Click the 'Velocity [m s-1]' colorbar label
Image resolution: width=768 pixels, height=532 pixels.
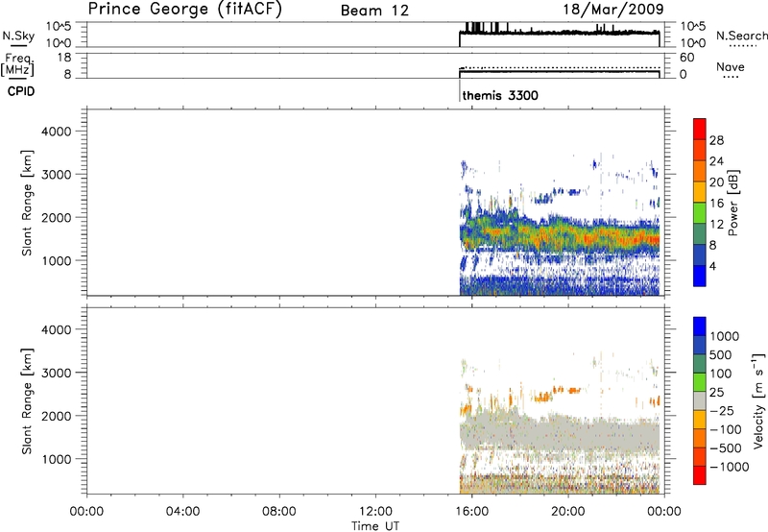pos(758,400)
